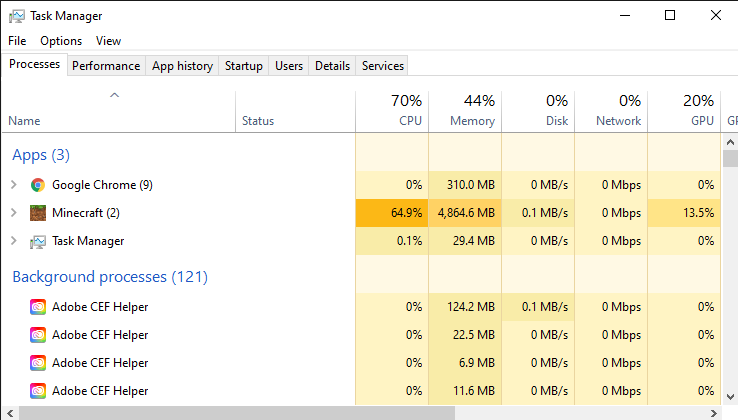
Task: Click the third Adobe CEF Helper icon
Action: click(x=38, y=363)
